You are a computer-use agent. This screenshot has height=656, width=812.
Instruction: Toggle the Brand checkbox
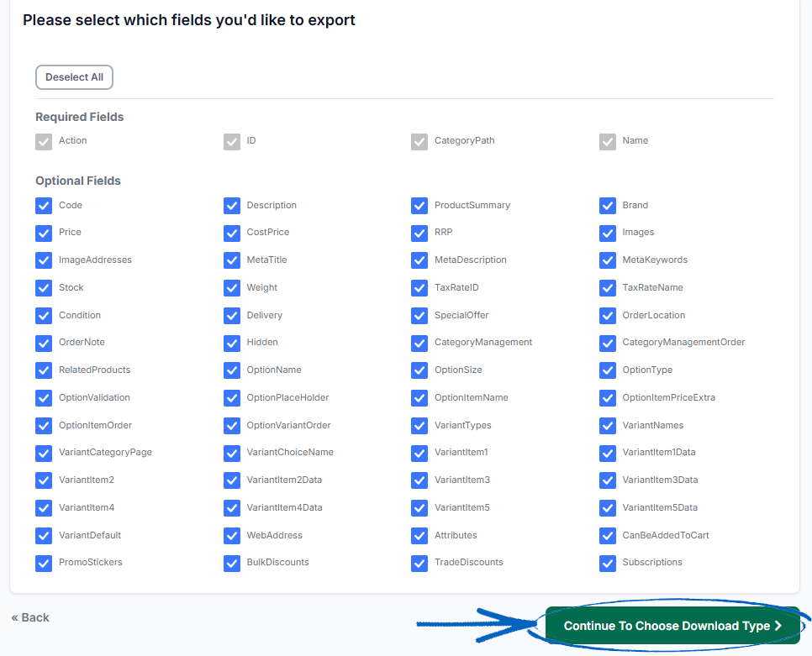[x=608, y=206]
